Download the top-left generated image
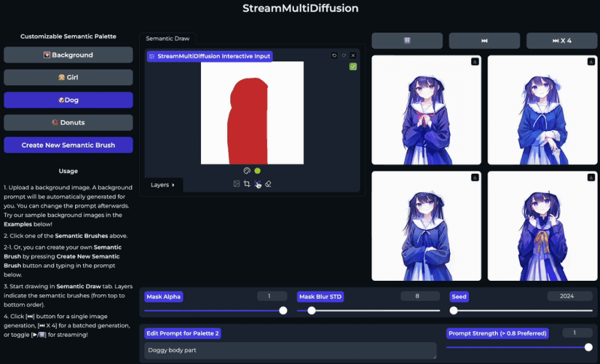This screenshot has width=600, height=364. (475, 61)
